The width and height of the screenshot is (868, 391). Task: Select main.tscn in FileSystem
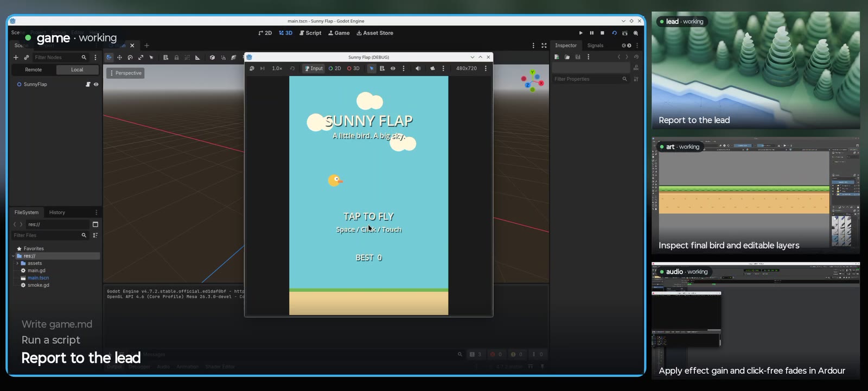[38, 278]
